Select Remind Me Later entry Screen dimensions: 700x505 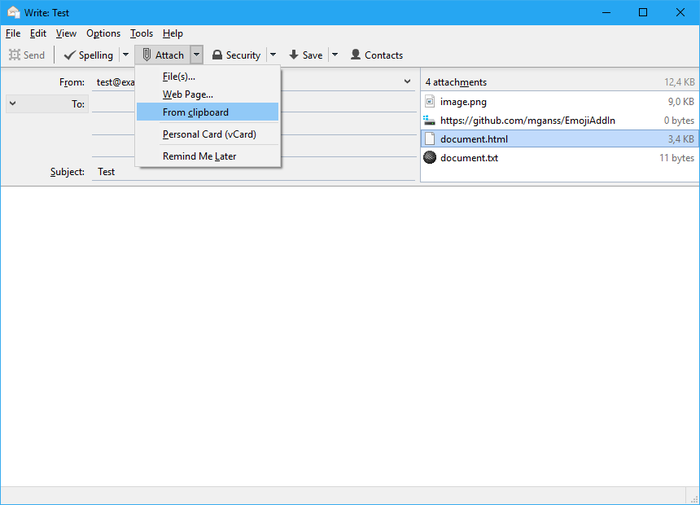[208, 156]
